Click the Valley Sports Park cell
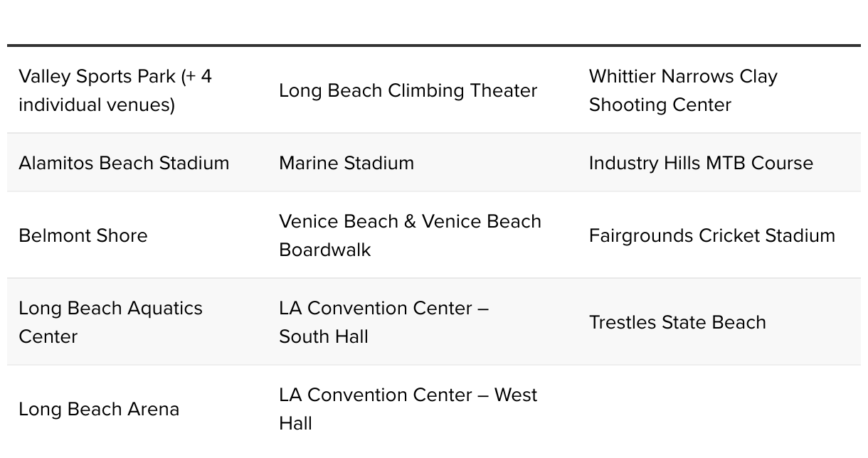Viewport: 868px width, 458px height. click(x=137, y=90)
